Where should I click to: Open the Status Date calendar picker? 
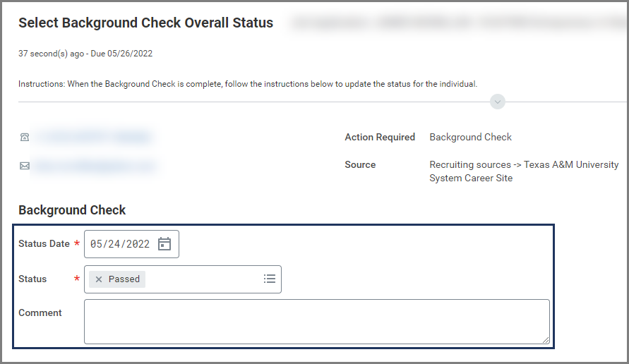(164, 244)
